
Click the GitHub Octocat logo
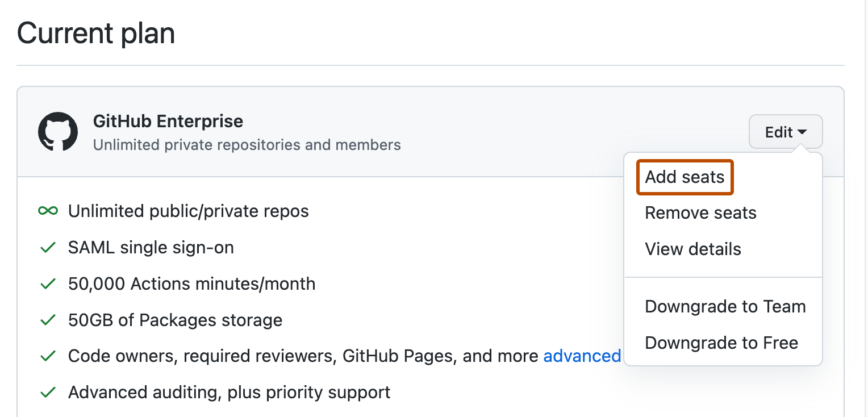point(58,132)
